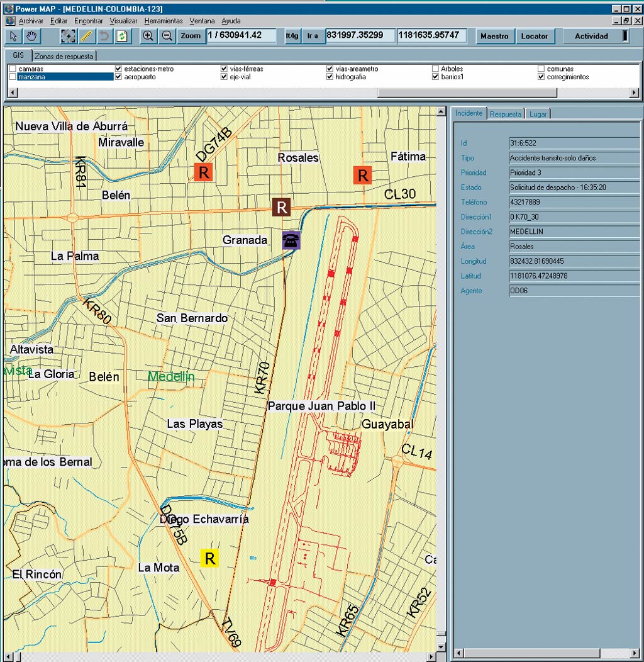Activate the pan hand tool
Viewport: 644px width, 662px height.
pyautogui.click(x=31, y=36)
